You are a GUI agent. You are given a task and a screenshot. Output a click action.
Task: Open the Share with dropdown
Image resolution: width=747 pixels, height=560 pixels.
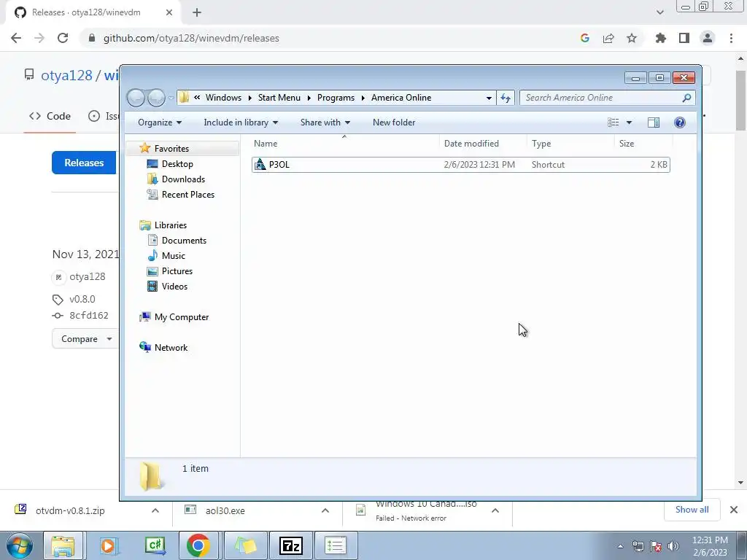(x=325, y=122)
